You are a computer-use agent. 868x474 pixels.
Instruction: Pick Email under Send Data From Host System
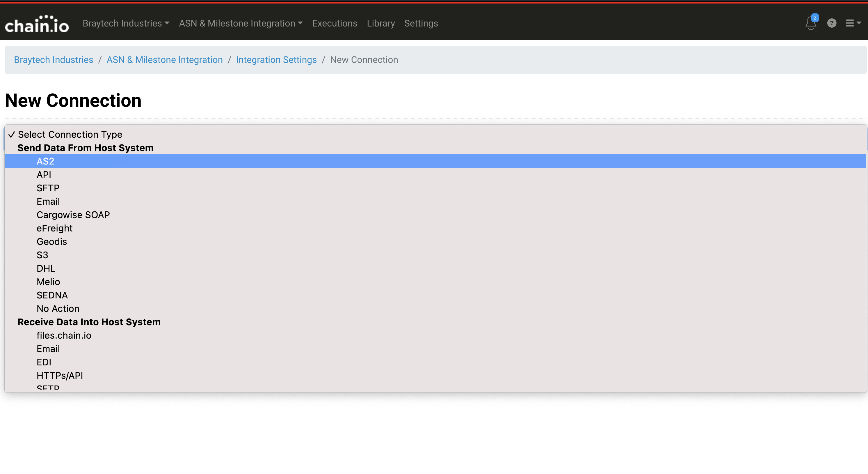coord(435,201)
